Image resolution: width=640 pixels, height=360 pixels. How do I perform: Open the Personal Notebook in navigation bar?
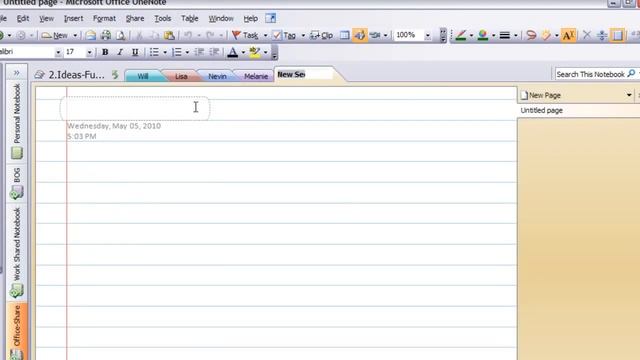(x=17, y=121)
